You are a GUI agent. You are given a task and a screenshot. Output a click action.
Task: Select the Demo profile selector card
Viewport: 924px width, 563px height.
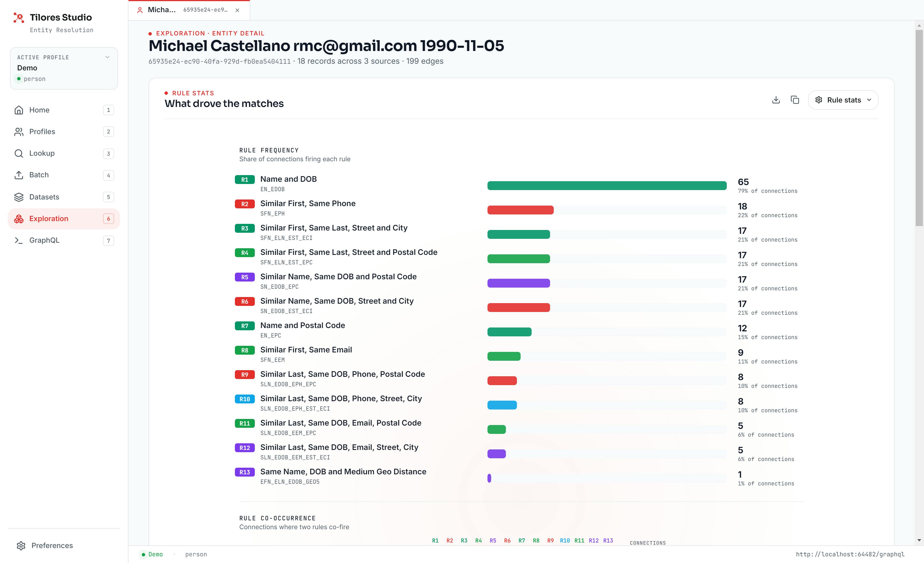pyautogui.click(x=64, y=68)
